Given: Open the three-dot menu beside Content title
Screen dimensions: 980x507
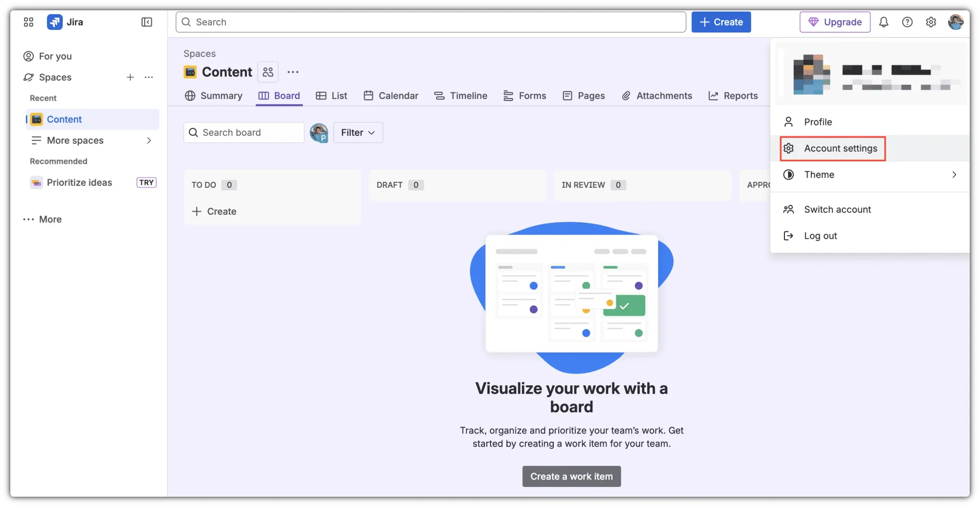Looking at the screenshot, I should point(293,72).
